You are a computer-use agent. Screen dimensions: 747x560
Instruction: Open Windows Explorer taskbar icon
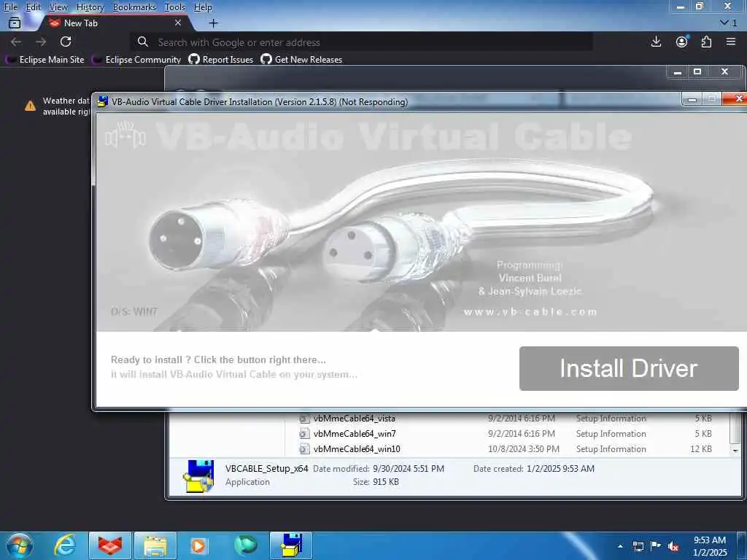click(155, 545)
